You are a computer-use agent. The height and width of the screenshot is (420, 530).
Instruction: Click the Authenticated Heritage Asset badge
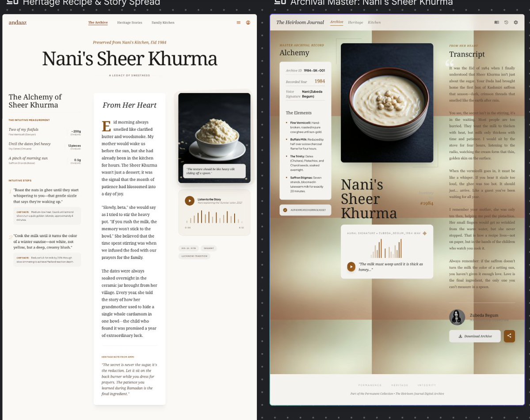click(305, 210)
